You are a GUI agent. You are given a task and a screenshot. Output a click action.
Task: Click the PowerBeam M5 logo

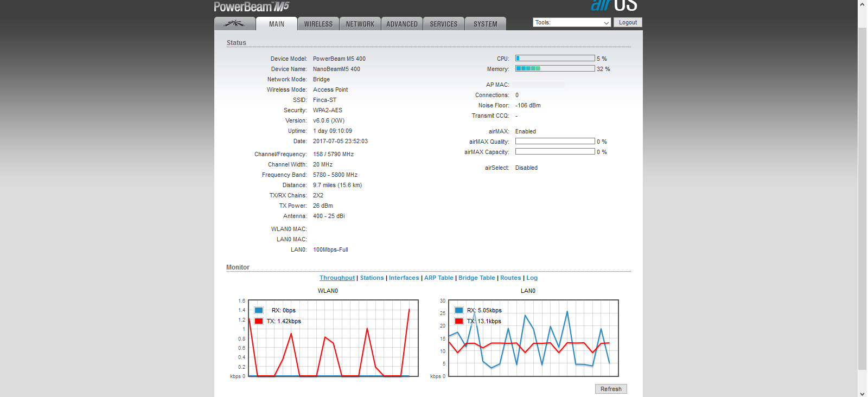tap(251, 7)
